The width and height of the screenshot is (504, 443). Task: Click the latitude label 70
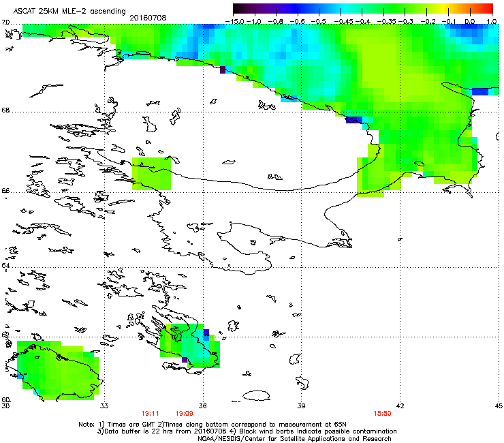point(5,22)
